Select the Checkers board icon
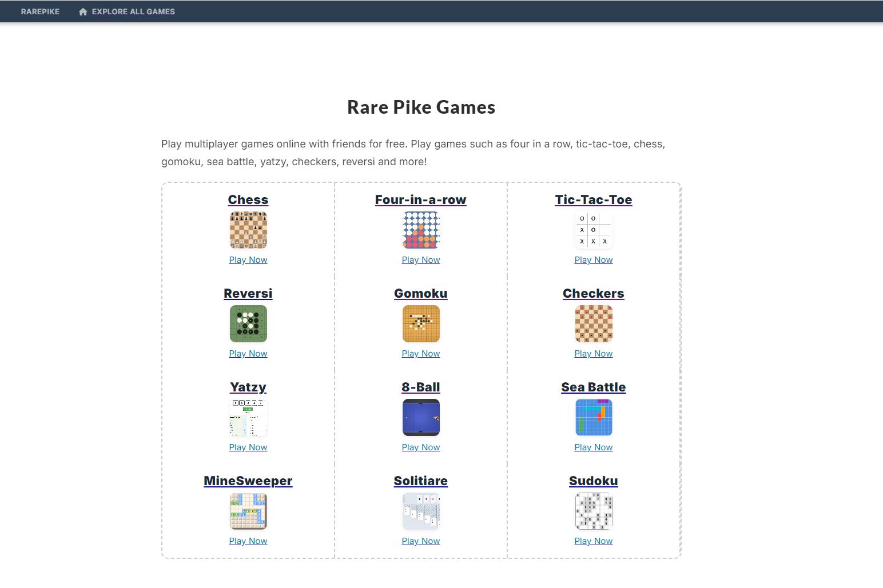Screen dimensions: 883x588 pyautogui.click(x=593, y=323)
